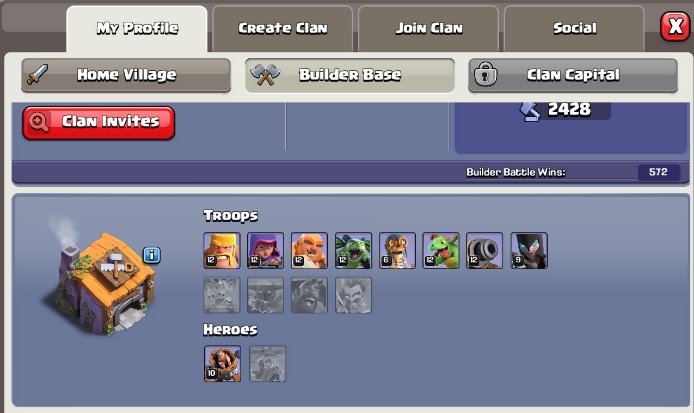Open the locked Clan Capital section

pyautogui.click(x=573, y=75)
